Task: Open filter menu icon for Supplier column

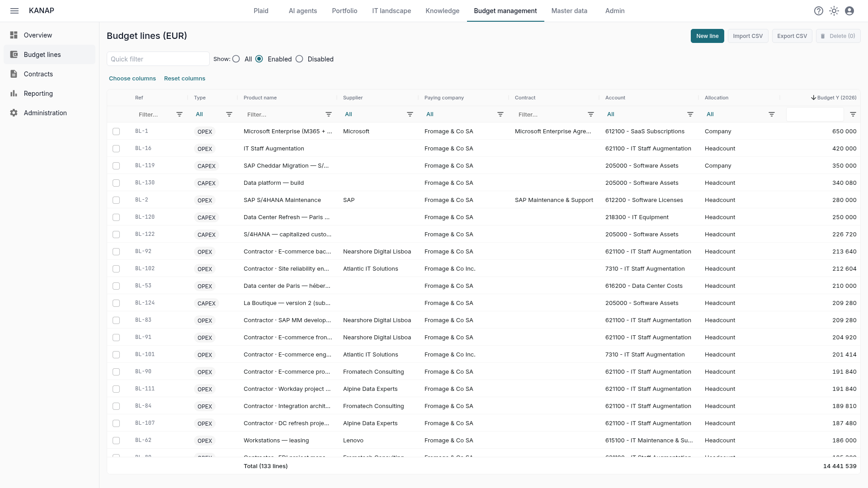Action: (x=410, y=114)
